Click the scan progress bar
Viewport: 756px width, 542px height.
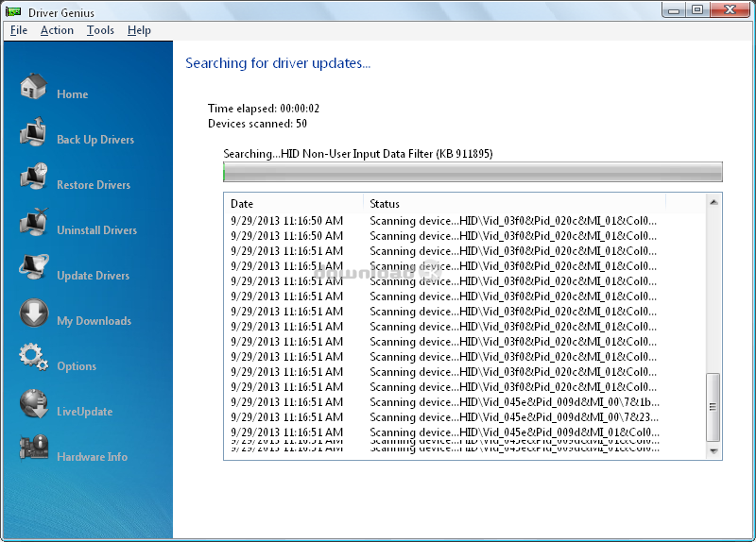point(472,172)
